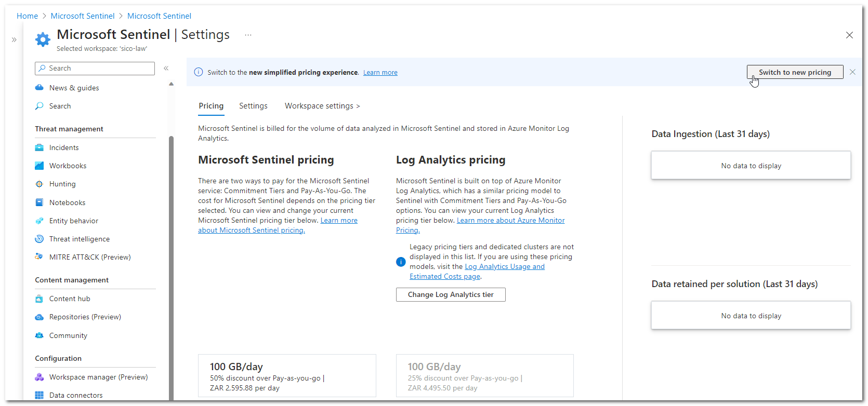Screen dimensions: 868x406
Task: Switch to the Settings tab
Action: 253,106
